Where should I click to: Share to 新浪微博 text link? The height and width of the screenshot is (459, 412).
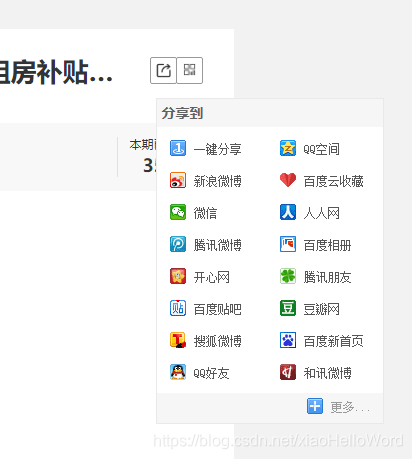(x=218, y=181)
